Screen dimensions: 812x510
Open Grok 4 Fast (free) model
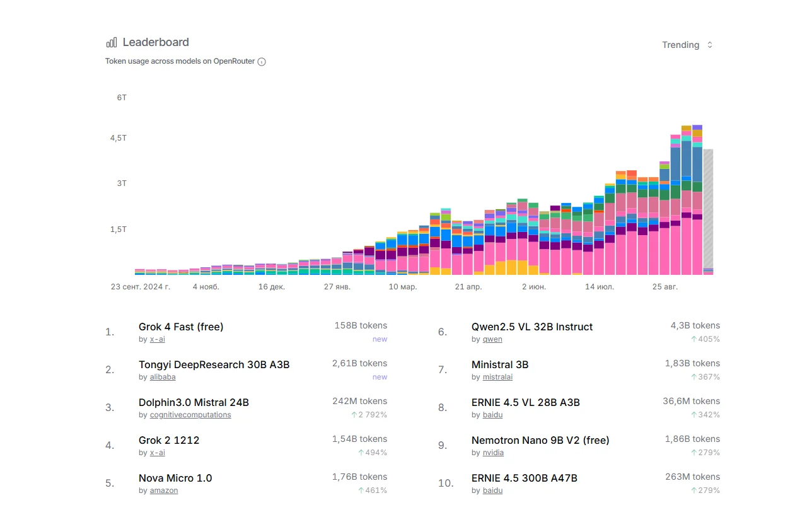point(181,327)
